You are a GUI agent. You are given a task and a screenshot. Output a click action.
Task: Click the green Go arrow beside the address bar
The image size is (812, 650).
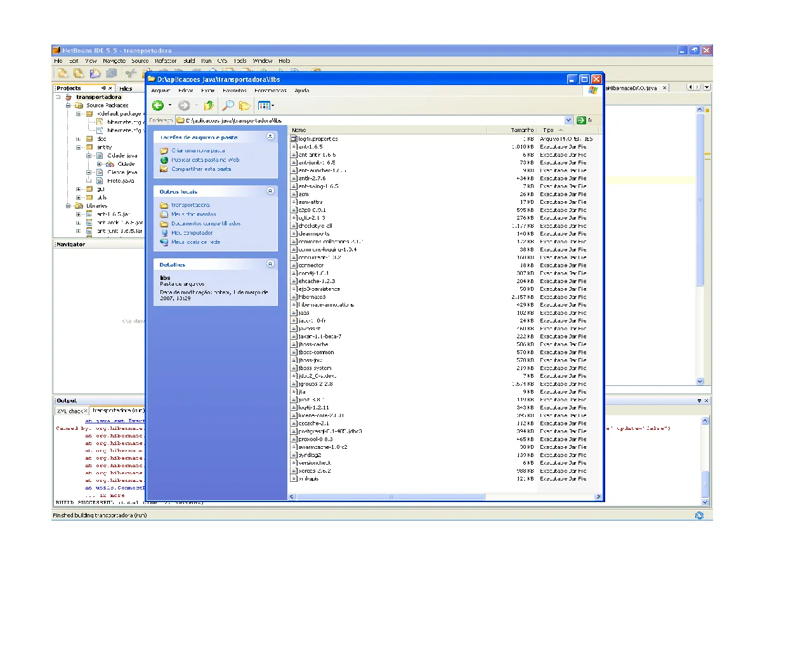(581, 120)
